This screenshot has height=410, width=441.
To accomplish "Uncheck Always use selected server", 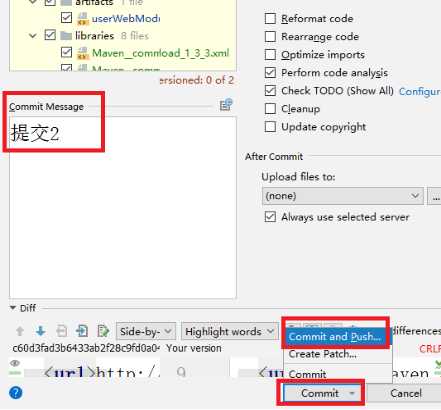I will point(270,217).
